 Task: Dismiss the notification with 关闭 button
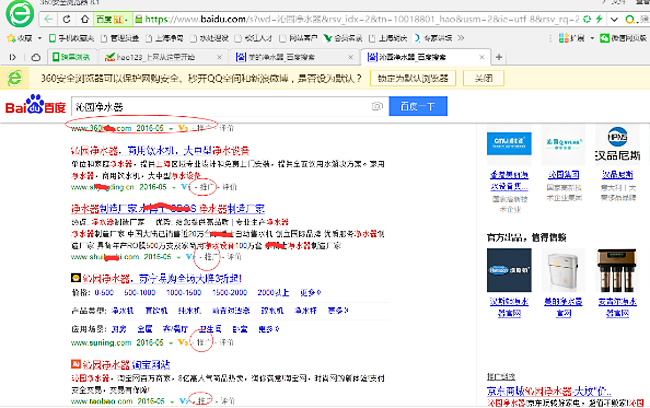tap(483, 78)
